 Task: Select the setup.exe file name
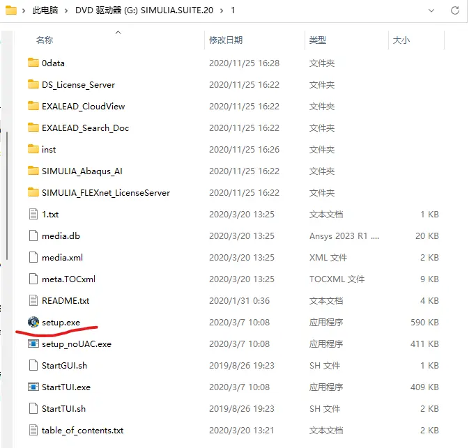pos(61,323)
